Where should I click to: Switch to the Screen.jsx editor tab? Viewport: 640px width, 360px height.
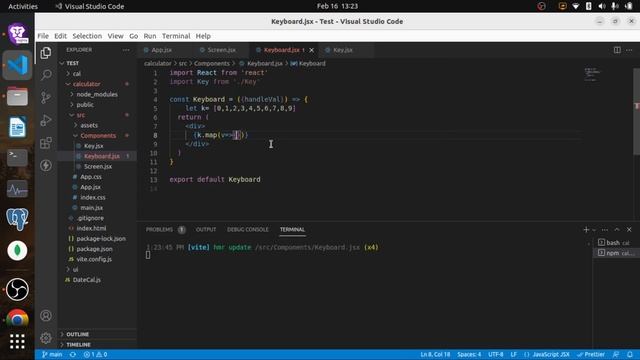[221, 50]
